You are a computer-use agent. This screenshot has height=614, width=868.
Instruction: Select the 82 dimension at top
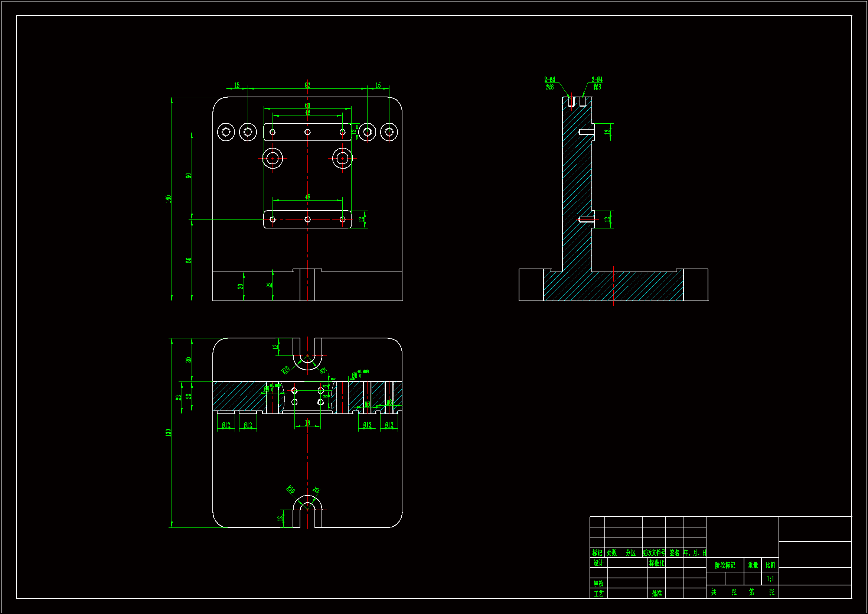tap(307, 85)
